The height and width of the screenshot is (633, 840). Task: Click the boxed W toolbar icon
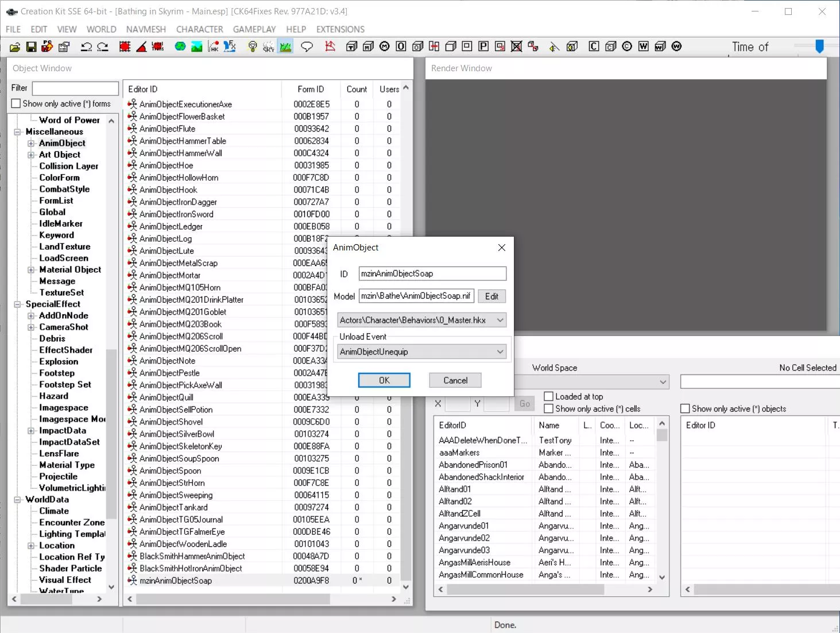[x=644, y=47]
